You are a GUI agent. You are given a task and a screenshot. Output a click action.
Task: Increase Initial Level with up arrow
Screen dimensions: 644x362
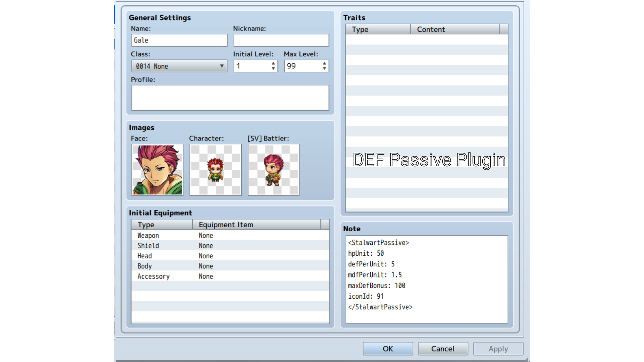click(273, 63)
